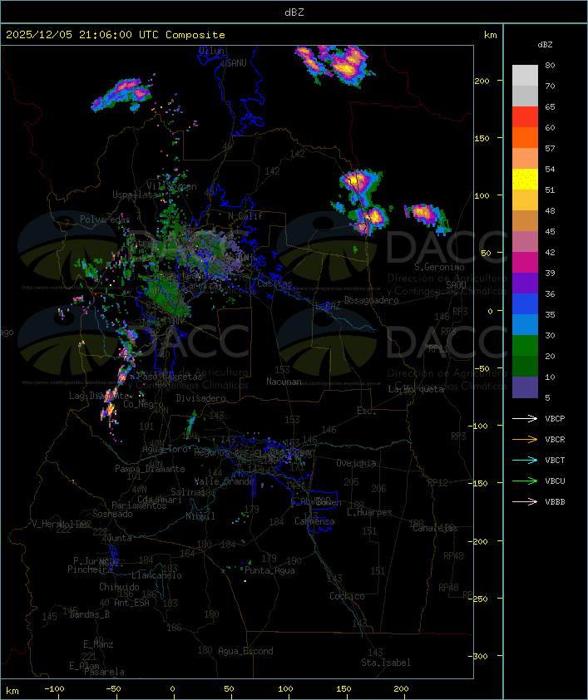Click the Parlamentos place label
This screenshot has height=700, width=588.
click(x=139, y=505)
